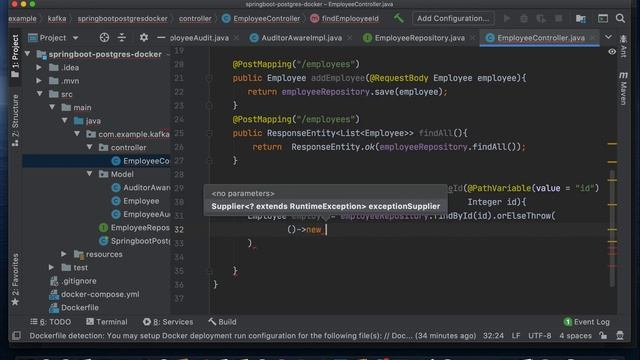Open the TODO tool window
The image size is (640, 360).
coord(51,322)
